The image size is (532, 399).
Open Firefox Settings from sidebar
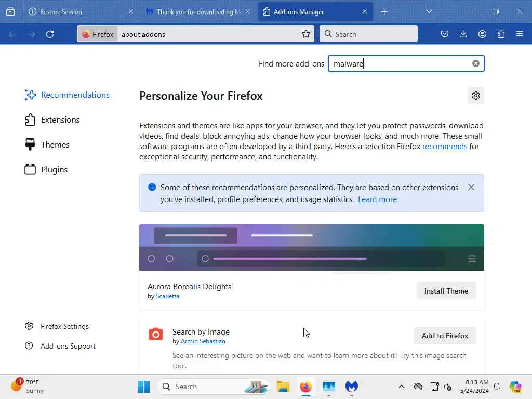pos(57,326)
